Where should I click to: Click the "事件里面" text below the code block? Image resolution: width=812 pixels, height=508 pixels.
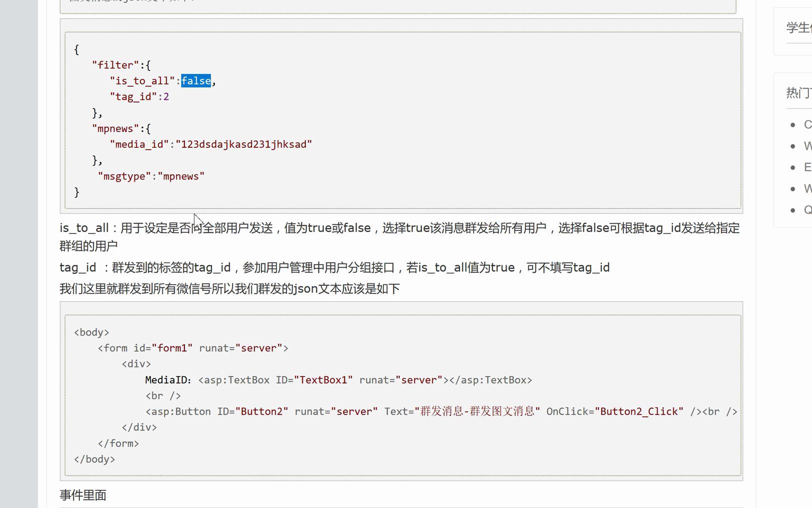[x=83, y=495]
